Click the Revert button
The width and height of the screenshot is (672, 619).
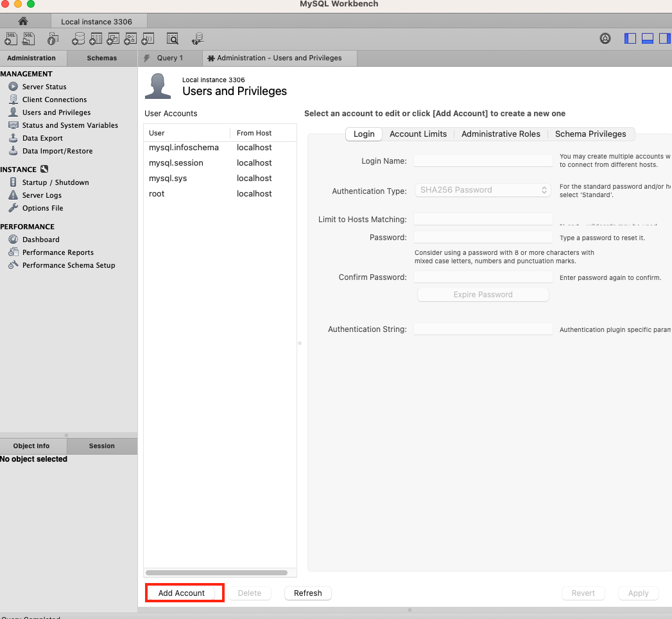tap(583, 593)
